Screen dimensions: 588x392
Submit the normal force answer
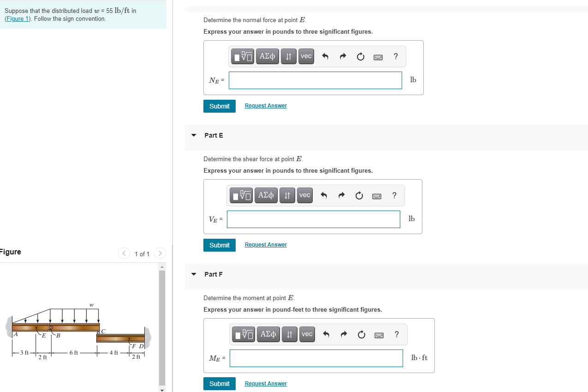219,106
